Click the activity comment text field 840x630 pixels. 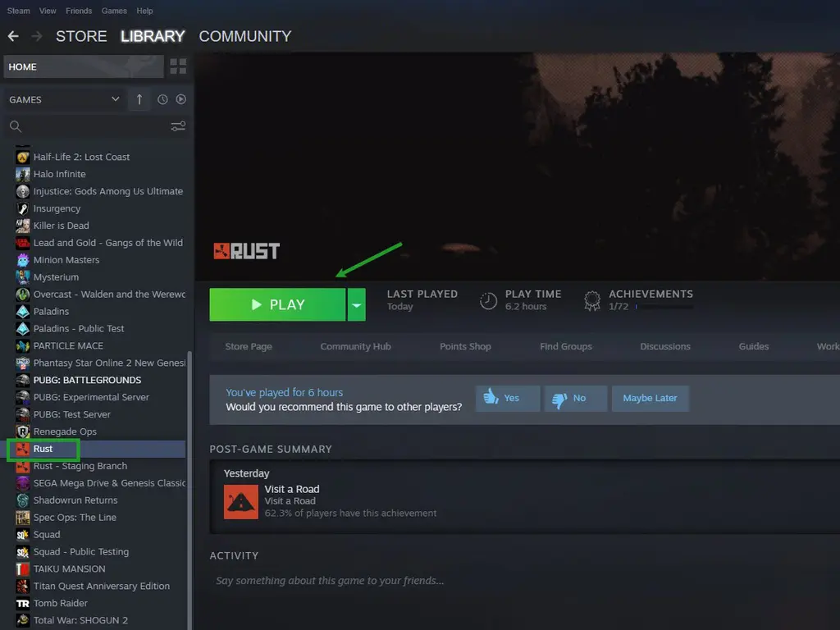(x=330, y=581)
